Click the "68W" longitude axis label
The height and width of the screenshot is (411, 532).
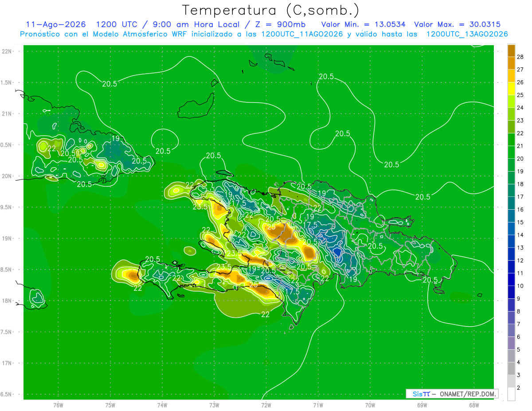(474, 405)
